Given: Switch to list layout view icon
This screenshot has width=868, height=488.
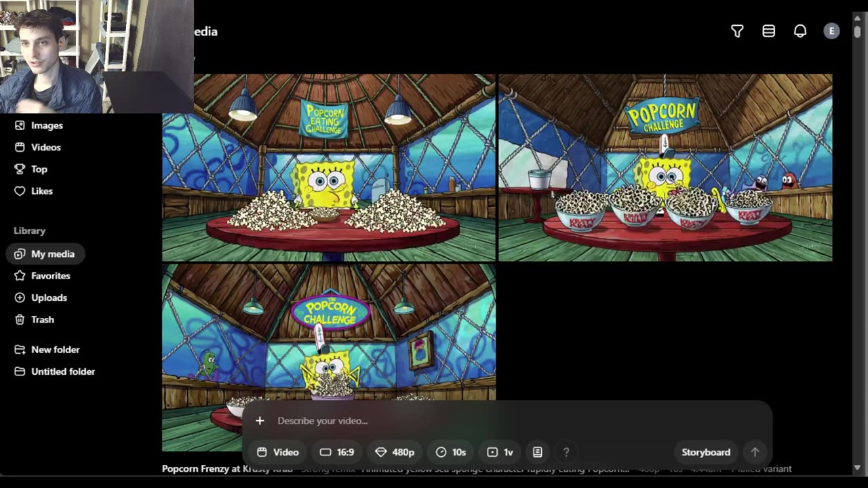Looking at the screenshot, I should 768,31.
